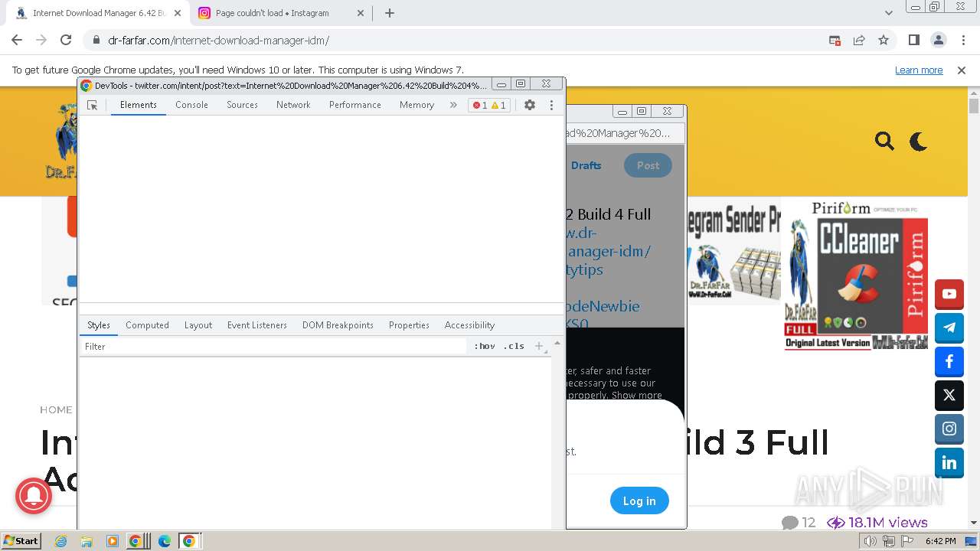Click the Twitter popup address bar
The height and width of the screenshot is (551, 980).
pos(625,133)
